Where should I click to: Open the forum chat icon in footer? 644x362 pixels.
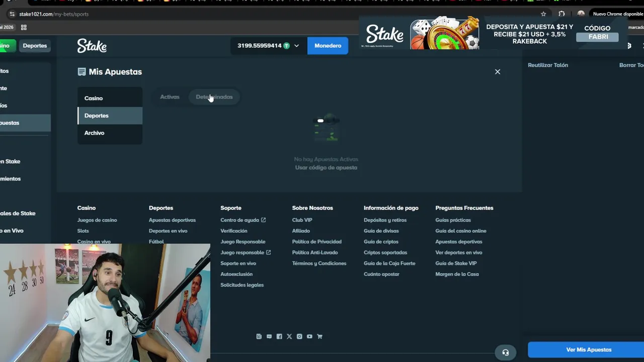pyautogui.click(x=269, y=336)
